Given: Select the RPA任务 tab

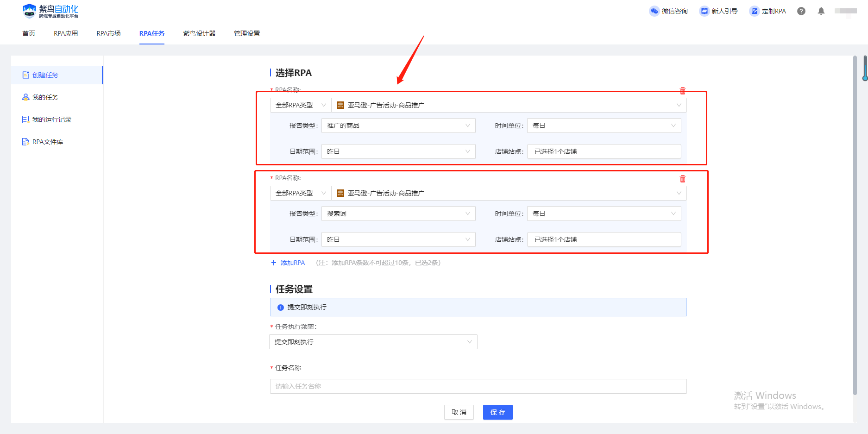Looking at the screenshot, I should pyautogui.click(x=152, y=33).
